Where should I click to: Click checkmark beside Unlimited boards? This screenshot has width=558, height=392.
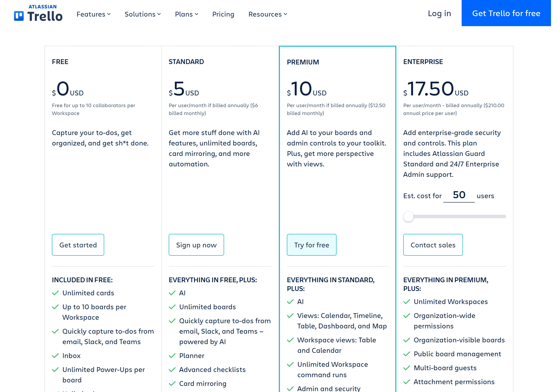(x=172, y=307)
